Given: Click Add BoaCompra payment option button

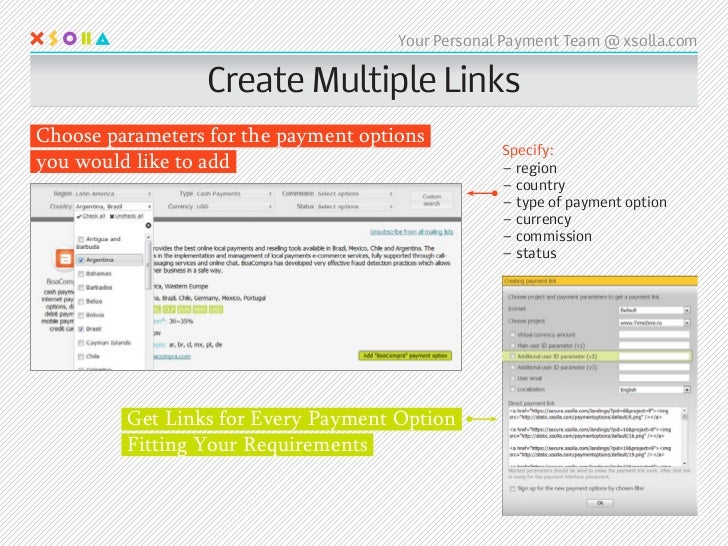Looking at the screenshot, I should pyautogui.click(x=405, y=356).
